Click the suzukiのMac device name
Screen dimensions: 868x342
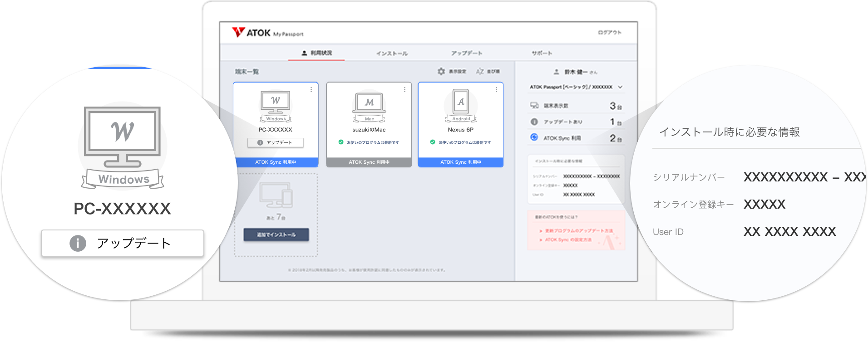pos(369,130)
